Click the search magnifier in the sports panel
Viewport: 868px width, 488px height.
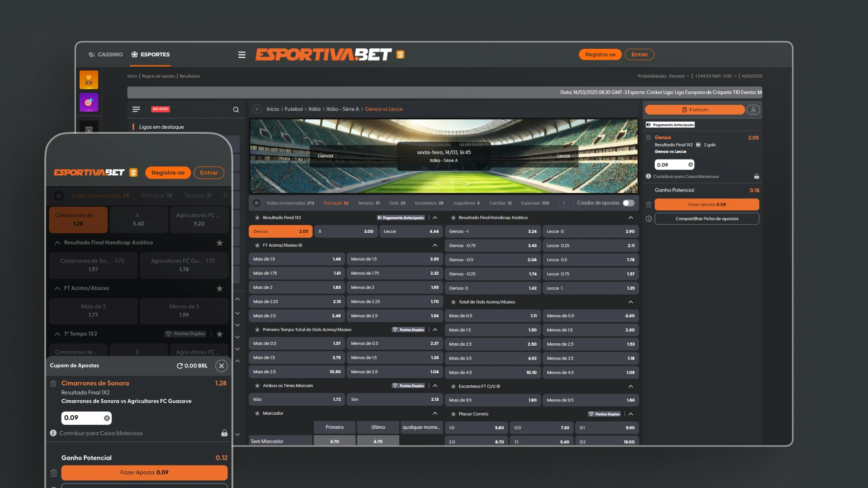tap(236, 109)
